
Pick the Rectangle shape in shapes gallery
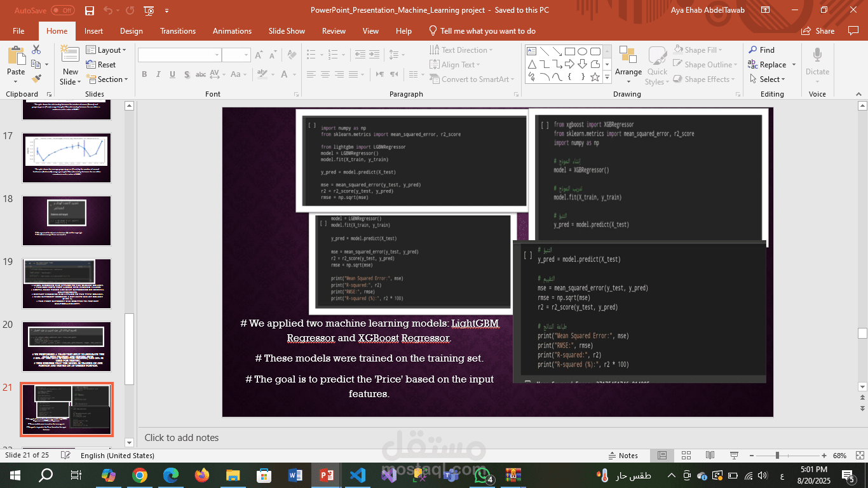tap(570, 51)
